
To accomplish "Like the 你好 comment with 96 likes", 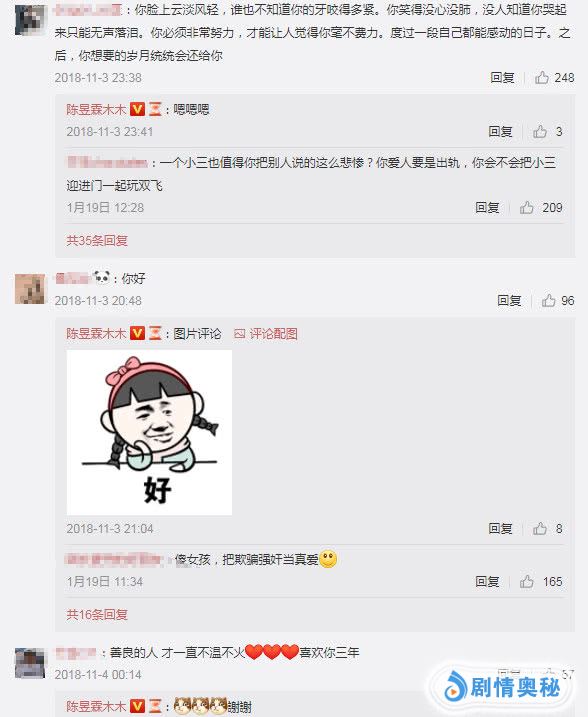I will click(x=548, y=300).
